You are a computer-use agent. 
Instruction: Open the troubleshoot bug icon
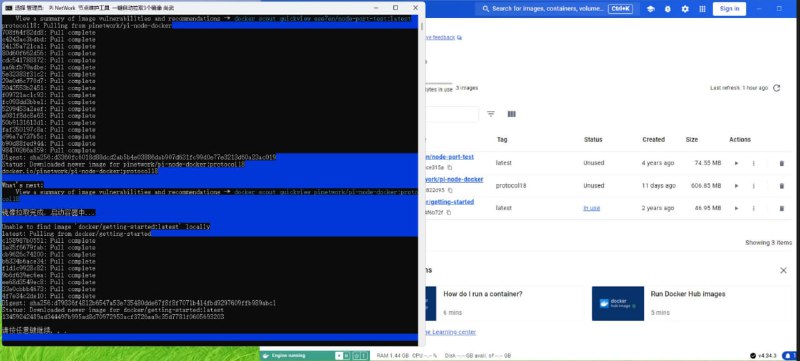[x=668, y=9]
